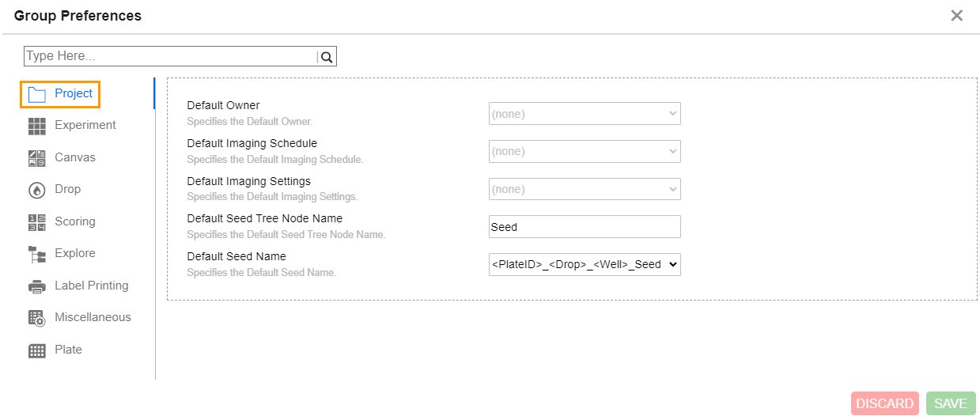Click the Canvas icon in sidebar

click(37, 158)
